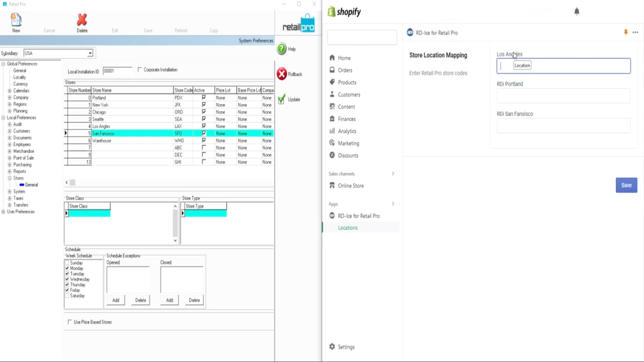Expand Sales channels chevron in Shopify
The width and height of the screenshot is (644, 362).
(393, 173)
